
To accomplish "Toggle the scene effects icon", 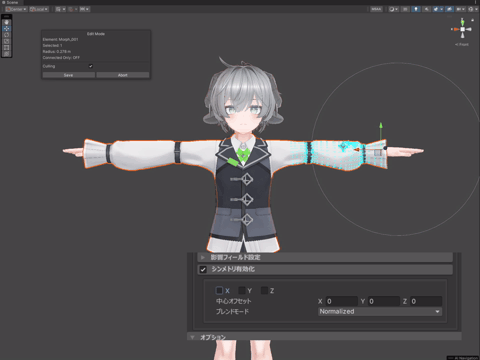I will click(436, 9).
